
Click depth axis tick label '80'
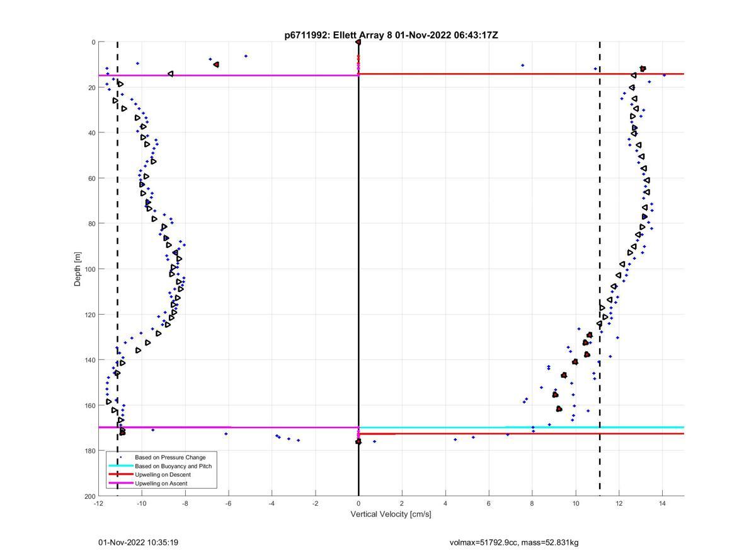pyautogui.click(x=91, y=224)
